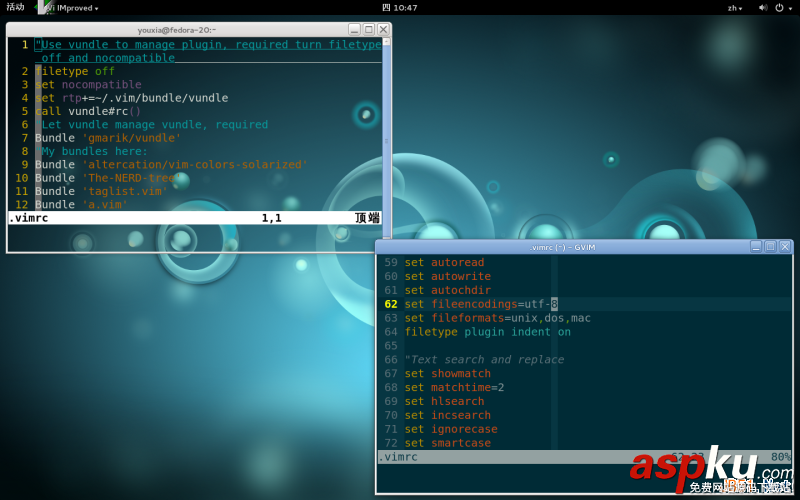Click 'set rtp+=~/.vim/bundle/vundle' line

pyautogui.click(x=132, y=97)
